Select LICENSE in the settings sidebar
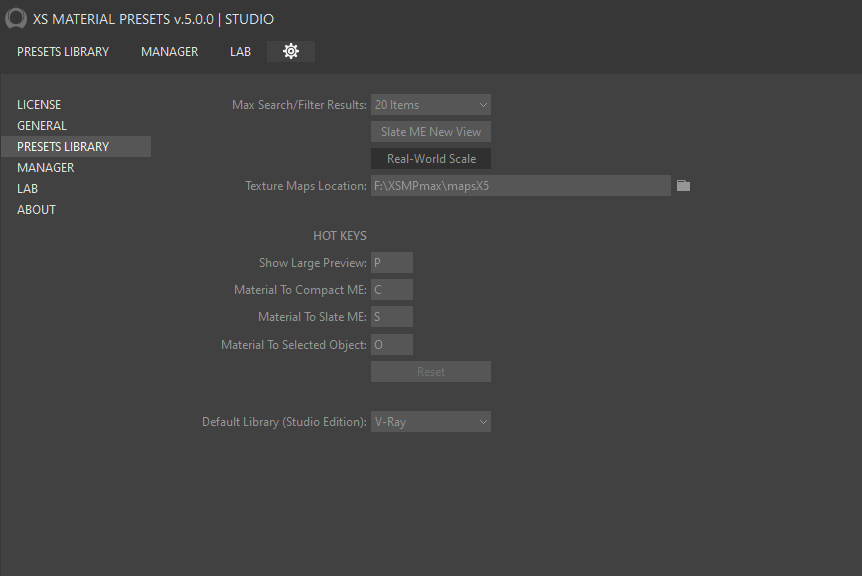 [x=39, y=104]
